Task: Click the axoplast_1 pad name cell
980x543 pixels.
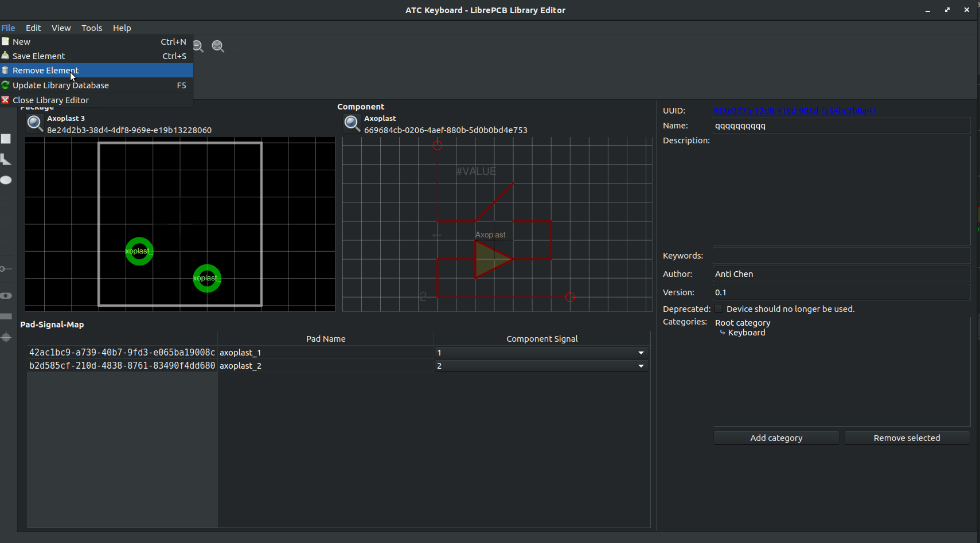Action: point(326,353)
